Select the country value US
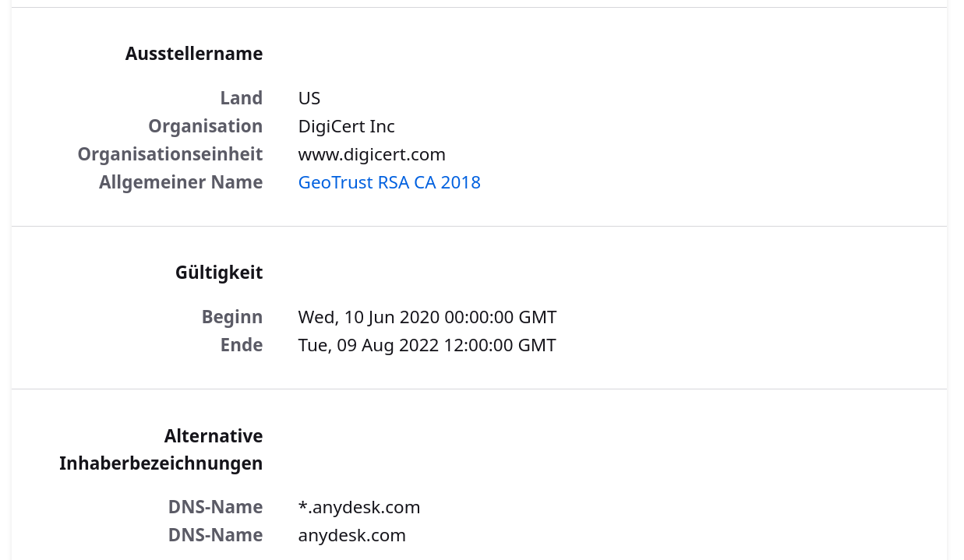964x560 pixels. click(309, 98)
